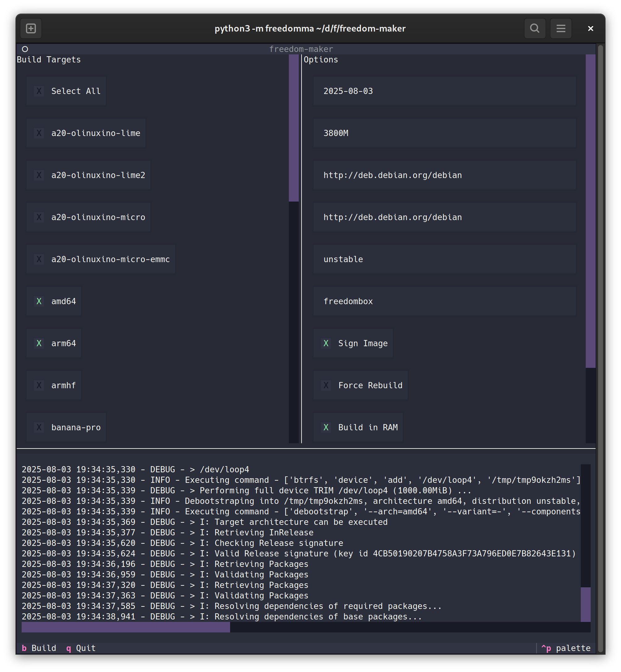Edit the image size field 3800M
This screenshot has height=672, width=621.
coord(444,133)
